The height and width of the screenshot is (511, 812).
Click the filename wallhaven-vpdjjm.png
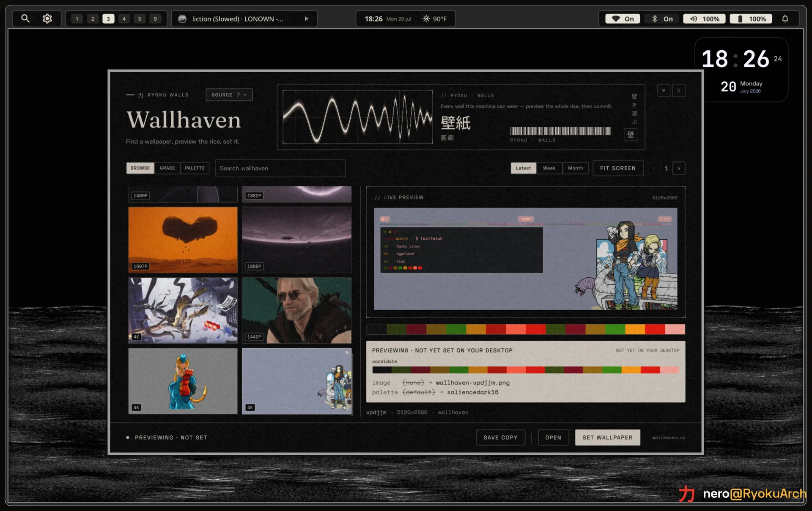(473, 383)
